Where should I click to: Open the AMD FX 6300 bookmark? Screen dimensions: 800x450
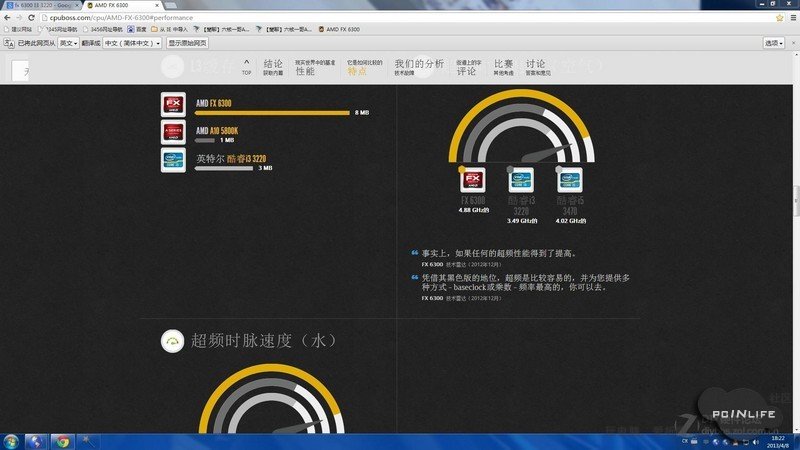(x=339, y=30)
